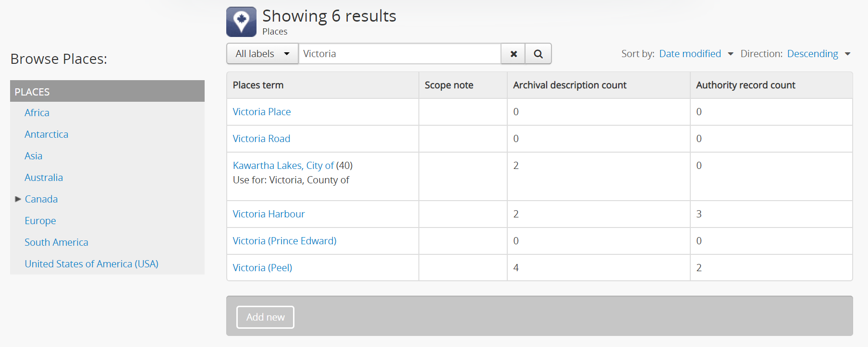Open the Descending direction dropdown
This screenshot has height=347, width=868.
click(819, 54)
